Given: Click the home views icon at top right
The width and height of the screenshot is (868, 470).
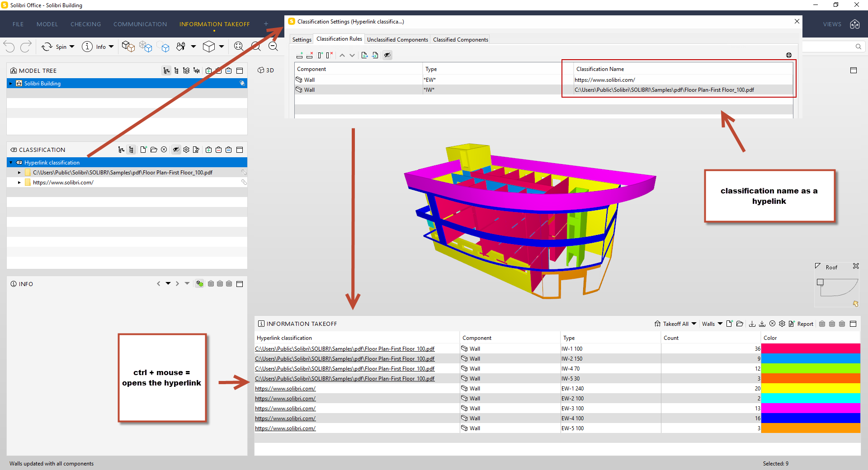Looking at the screenshot, I should [x=855, y=24].
